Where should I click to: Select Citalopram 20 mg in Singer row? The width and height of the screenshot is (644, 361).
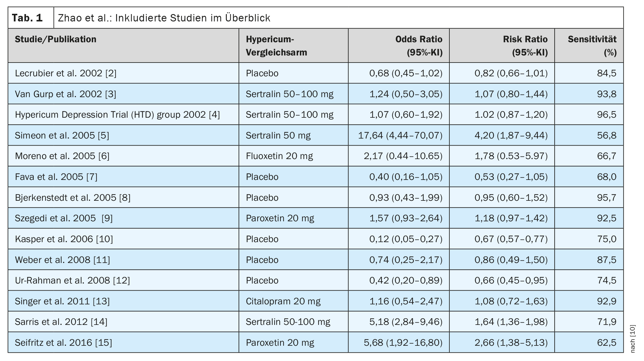coord(283,301)
